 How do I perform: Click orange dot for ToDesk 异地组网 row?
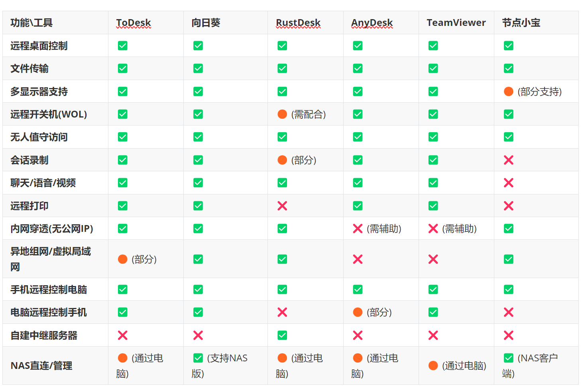[123, 259]
